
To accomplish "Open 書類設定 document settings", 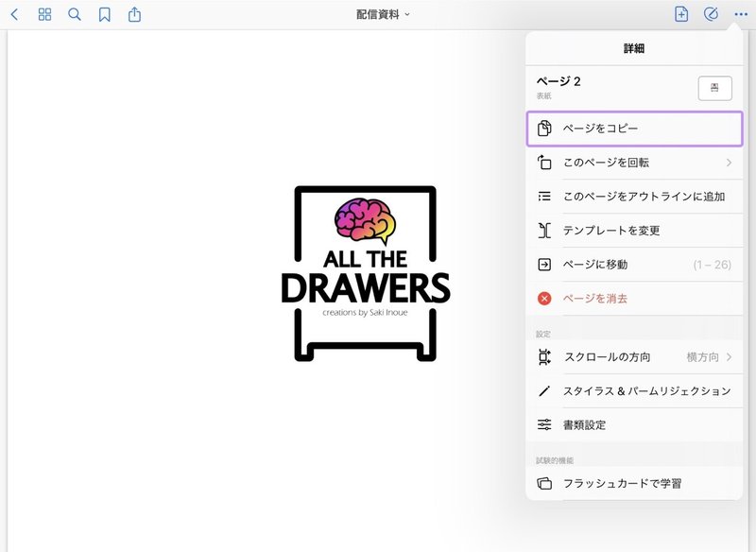I will coord(634,425).
